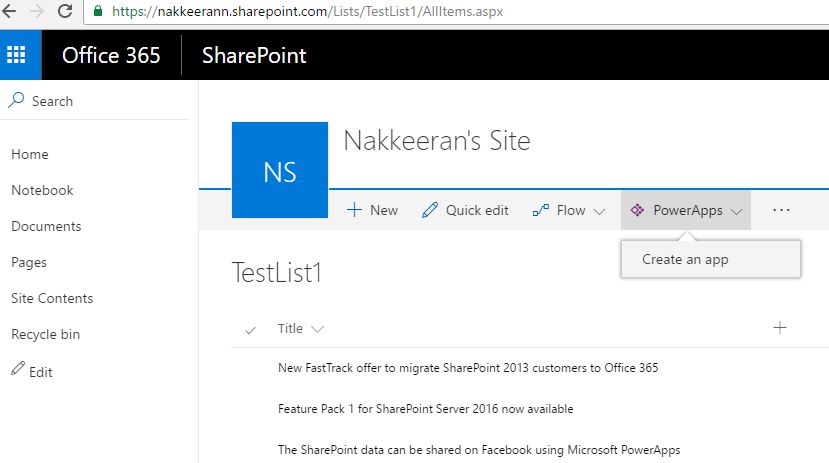Click the NS site logo tile
The width and height of the screenshot is (829, 463).
(x=280, y=170)
